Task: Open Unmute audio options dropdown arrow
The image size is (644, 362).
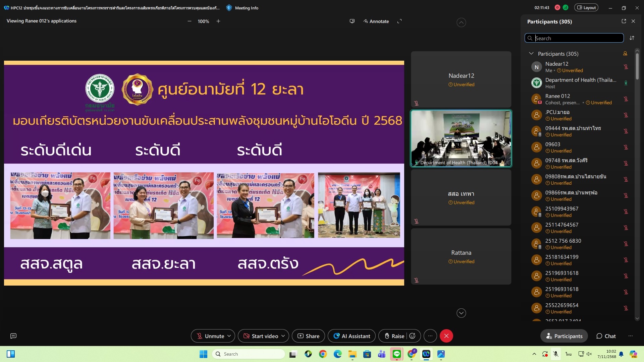Action: point(229,336)
